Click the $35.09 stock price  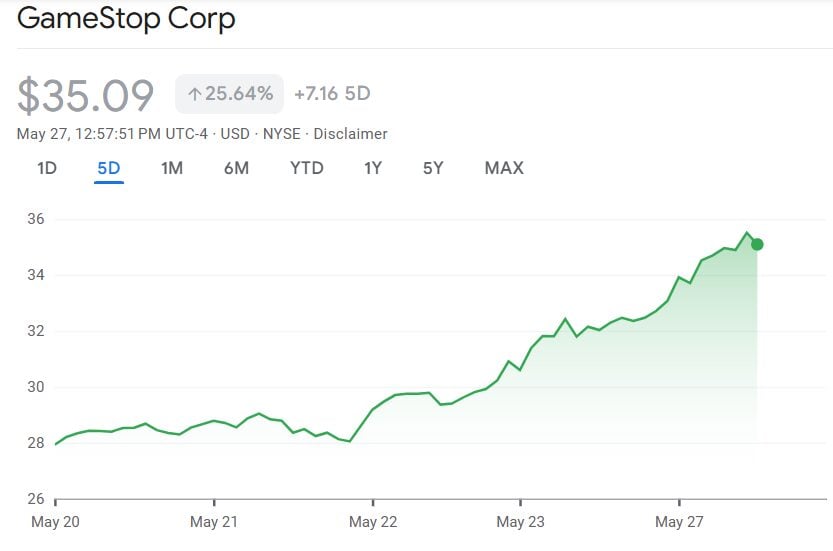point(87,95)
